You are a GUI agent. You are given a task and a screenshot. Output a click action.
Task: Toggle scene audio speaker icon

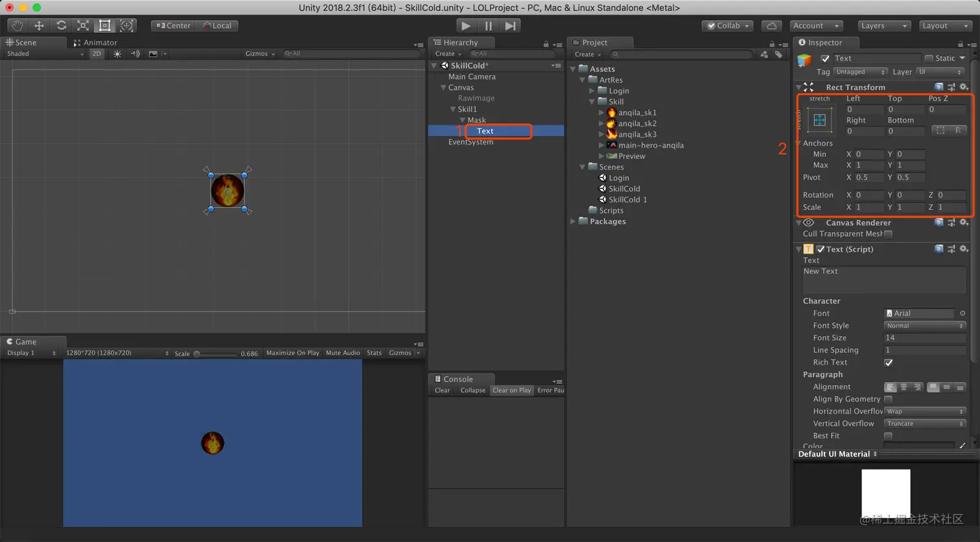(x=135, y=54)
